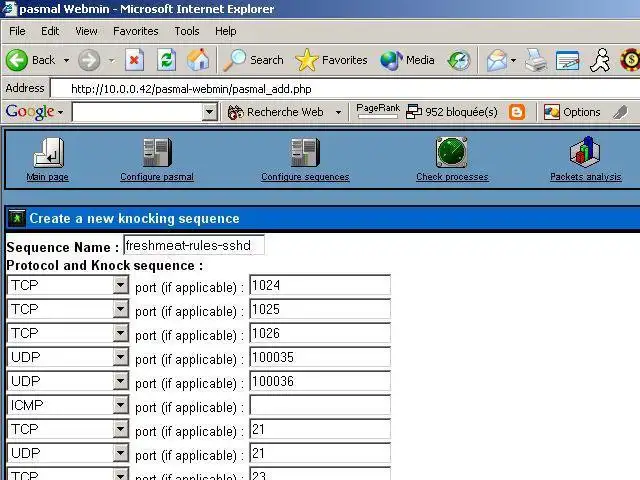Screen dimensions: 640x480
Task: Click the Check processes radar icon
Action: [x=451, y=152]
